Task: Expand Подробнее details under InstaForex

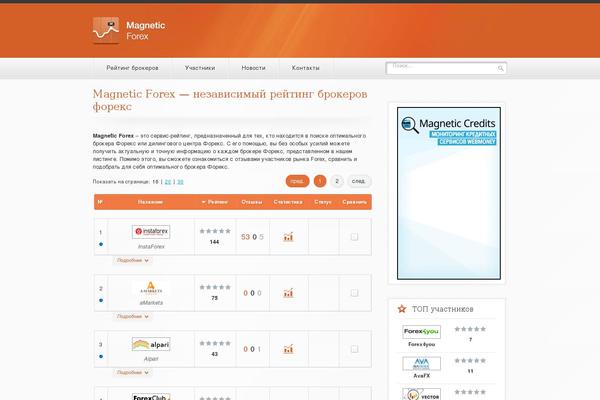Action: [x=132, y=260]
